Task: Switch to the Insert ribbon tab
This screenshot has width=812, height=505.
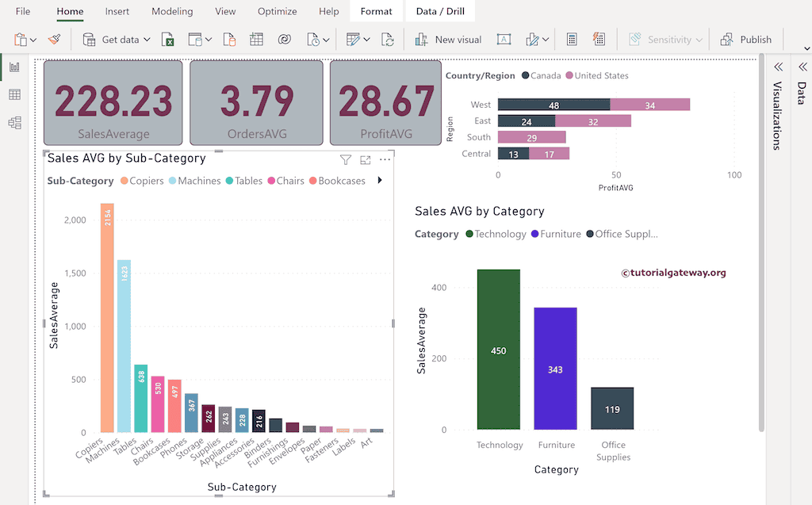Action: coord(117,11)
